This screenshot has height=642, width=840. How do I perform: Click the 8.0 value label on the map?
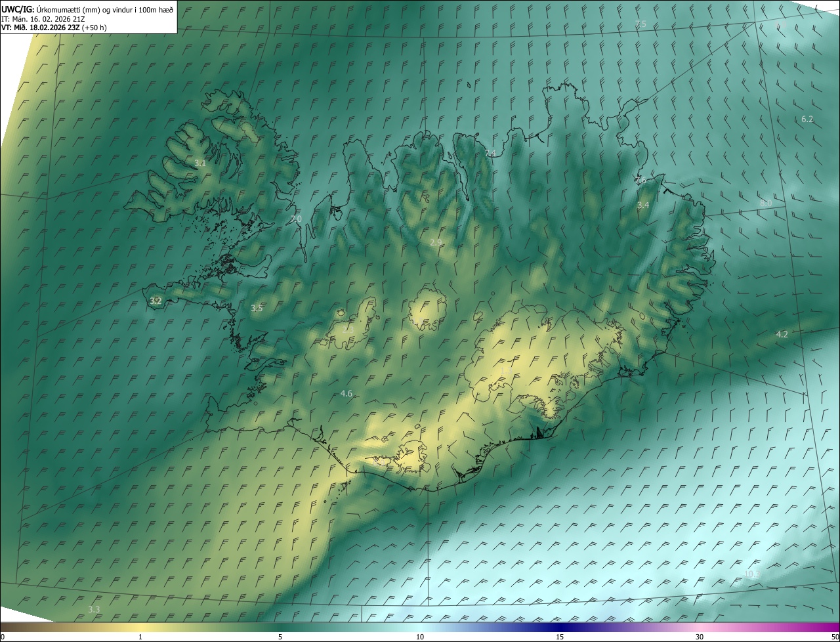pyautogui.click(x=766, y=203)
